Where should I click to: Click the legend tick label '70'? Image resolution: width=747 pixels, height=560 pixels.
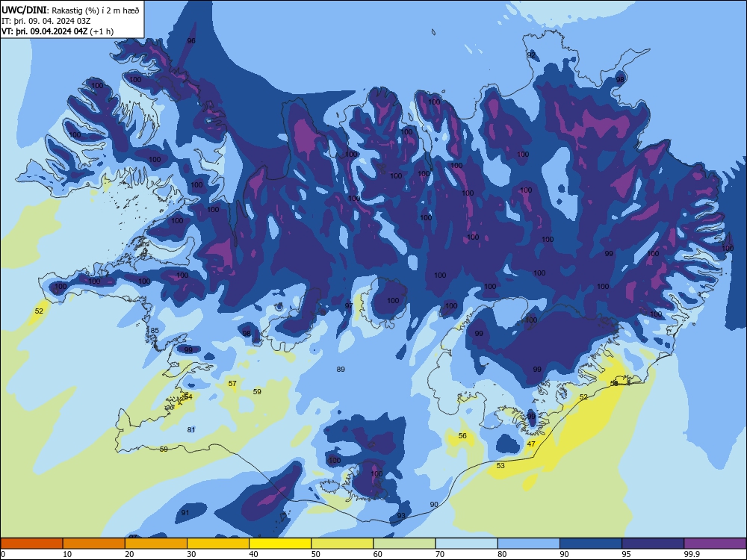coord(440,554)
